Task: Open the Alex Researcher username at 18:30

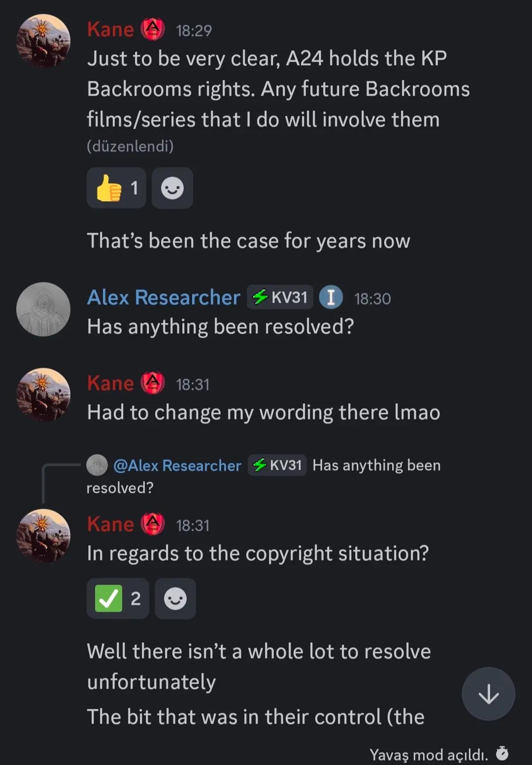Action: click(164, 297)
